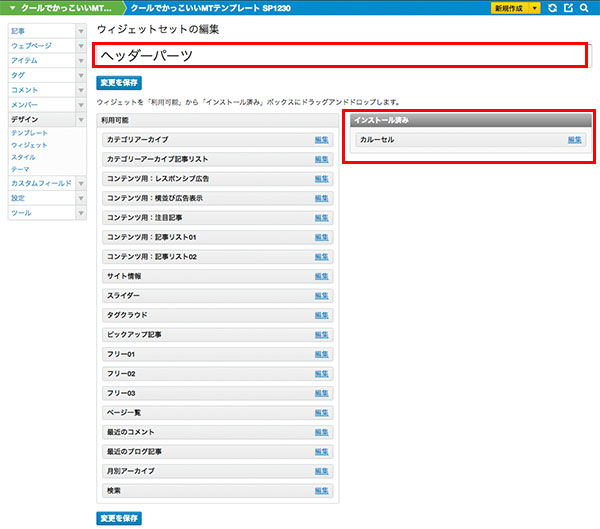Open the カスタムフィールド sidebar menu
This screenshot has width=600, height=529.
tap(42, 183)
